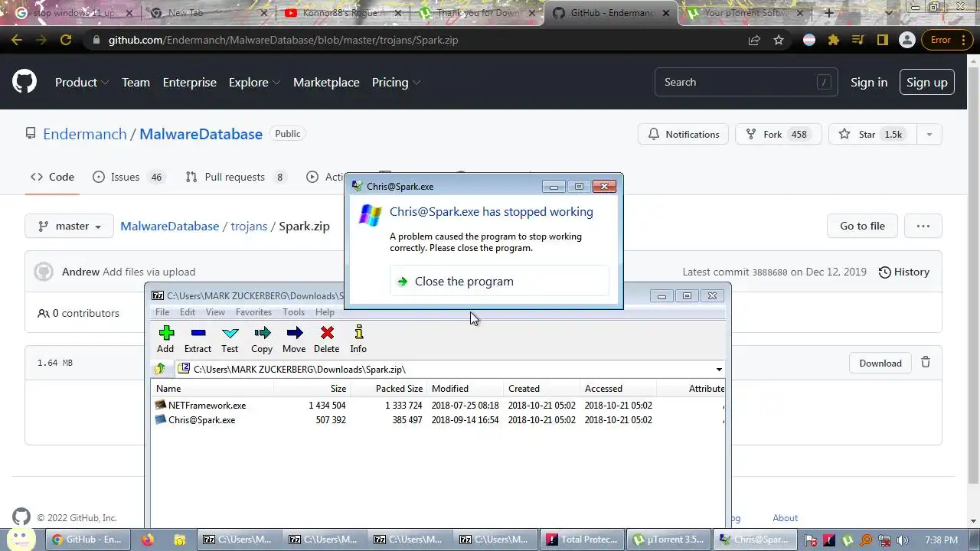Open the 7-Zip Edit menu
The height and width of the screenshot is (551, 980).
click(188, 312)
